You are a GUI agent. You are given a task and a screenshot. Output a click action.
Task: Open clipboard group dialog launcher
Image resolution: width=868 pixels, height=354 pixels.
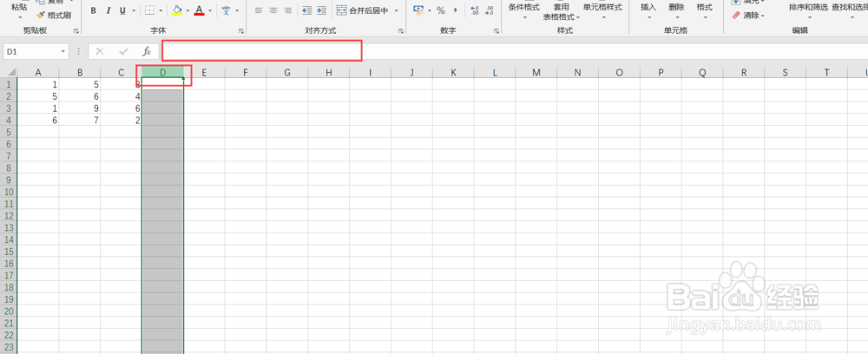pos(76,31)
